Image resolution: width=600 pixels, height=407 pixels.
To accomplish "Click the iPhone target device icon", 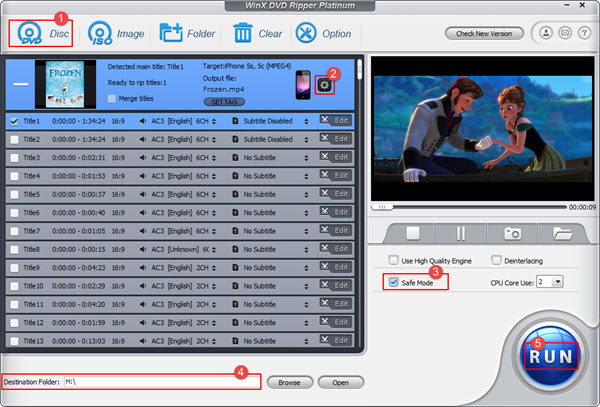I will (x=303, y=85).
